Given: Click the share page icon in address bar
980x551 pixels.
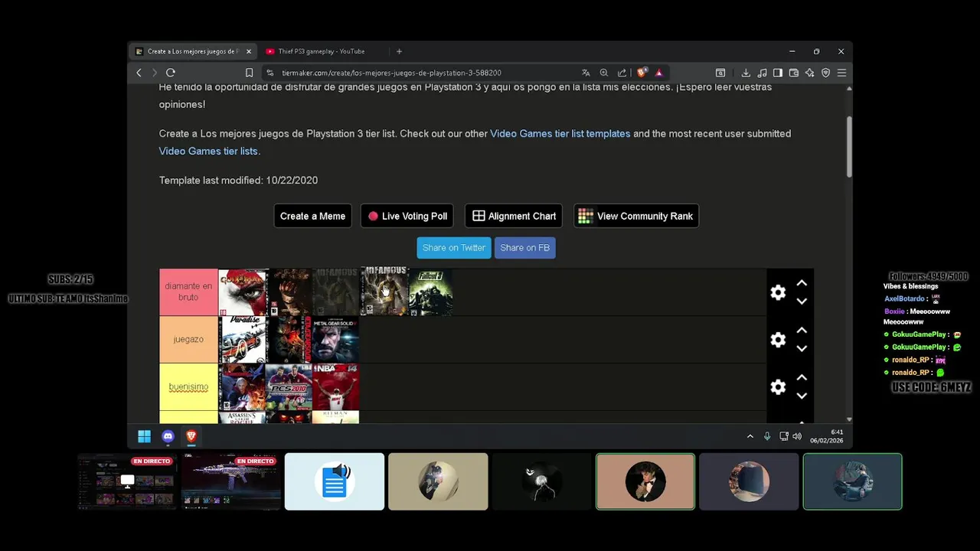Looking at the screenshot, I should tap(622, 73).
